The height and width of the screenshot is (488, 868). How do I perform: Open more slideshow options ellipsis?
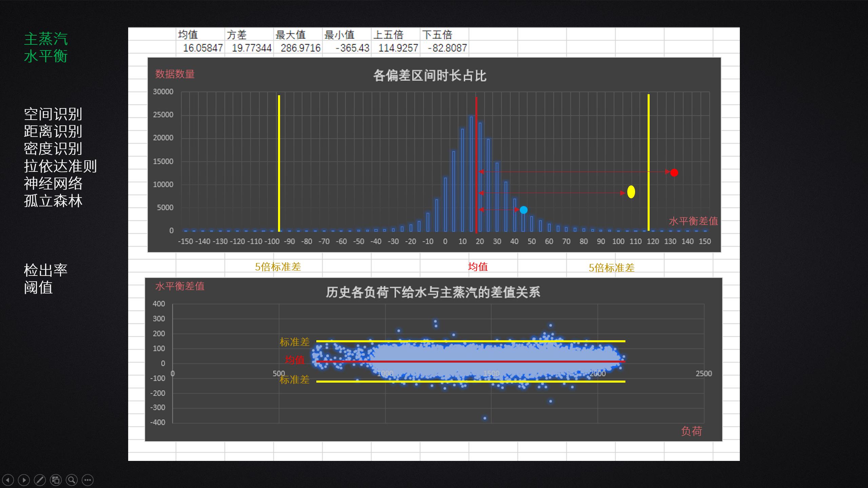pyautogui.click(x=87, y=480)
